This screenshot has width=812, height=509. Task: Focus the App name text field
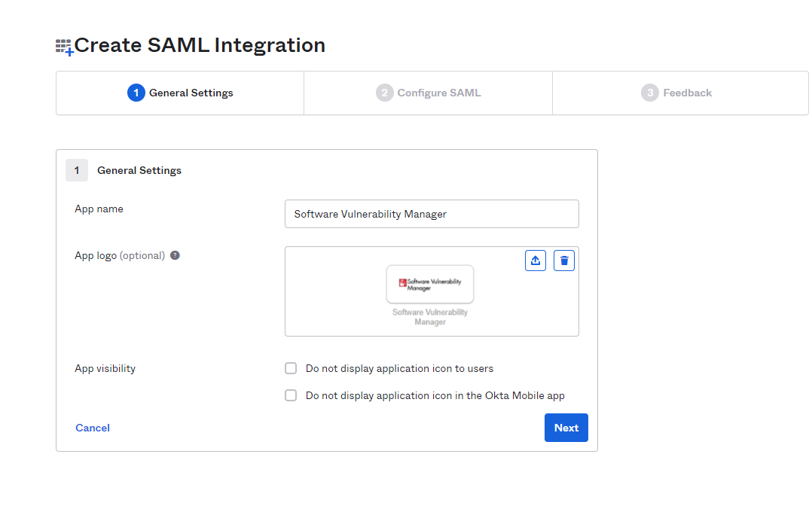432,214
